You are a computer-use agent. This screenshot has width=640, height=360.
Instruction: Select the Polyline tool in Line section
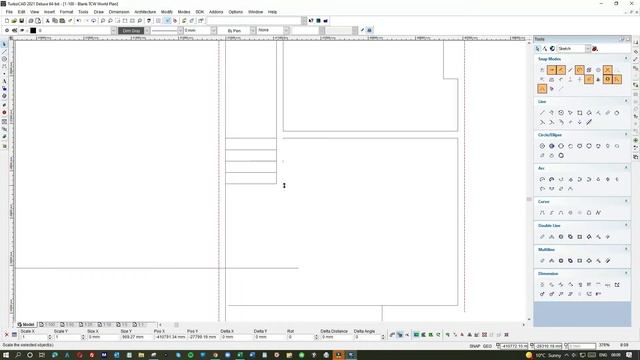tap(551, 113)
